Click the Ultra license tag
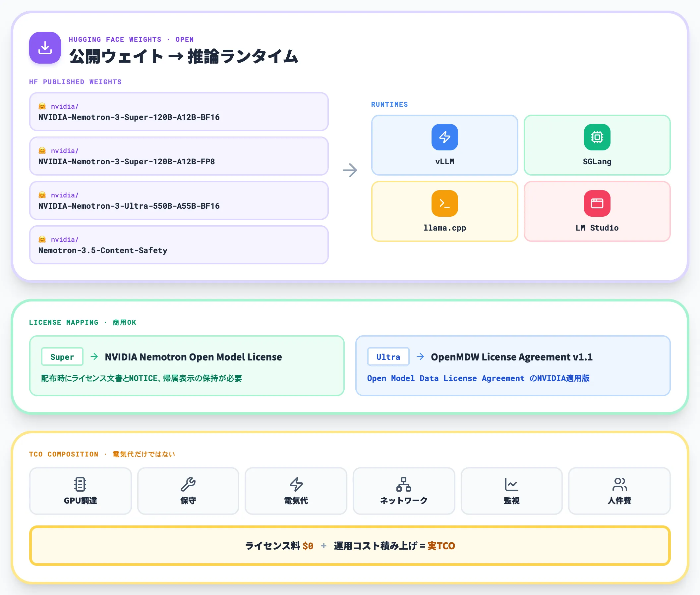The height and width of the screenshot is (595, 700). [388, 356]
